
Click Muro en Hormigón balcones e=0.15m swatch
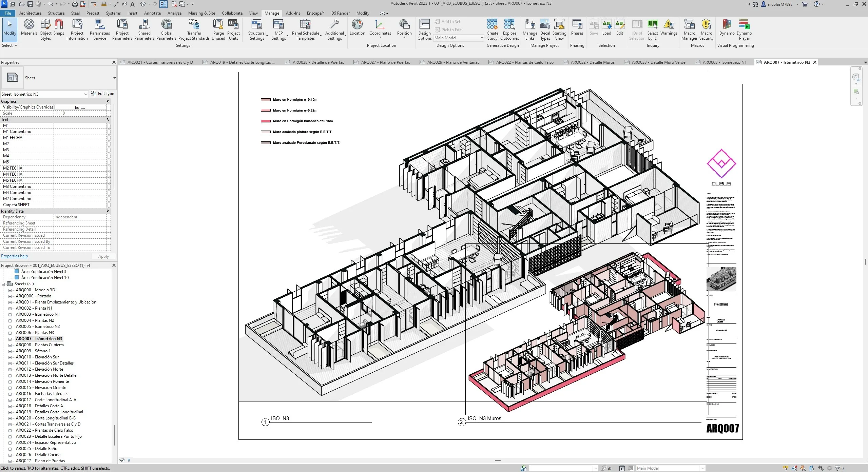click(266, 121)
